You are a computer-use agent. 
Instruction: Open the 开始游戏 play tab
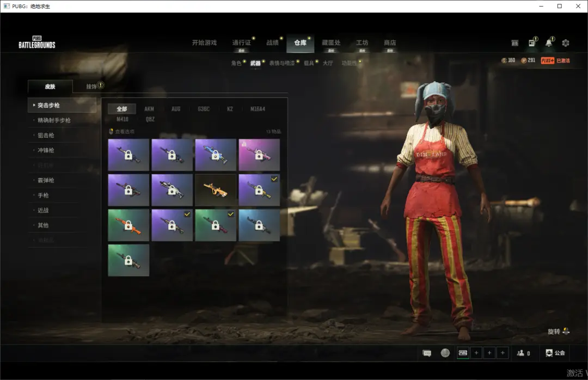pyautogui.click(x=204, y=43)
